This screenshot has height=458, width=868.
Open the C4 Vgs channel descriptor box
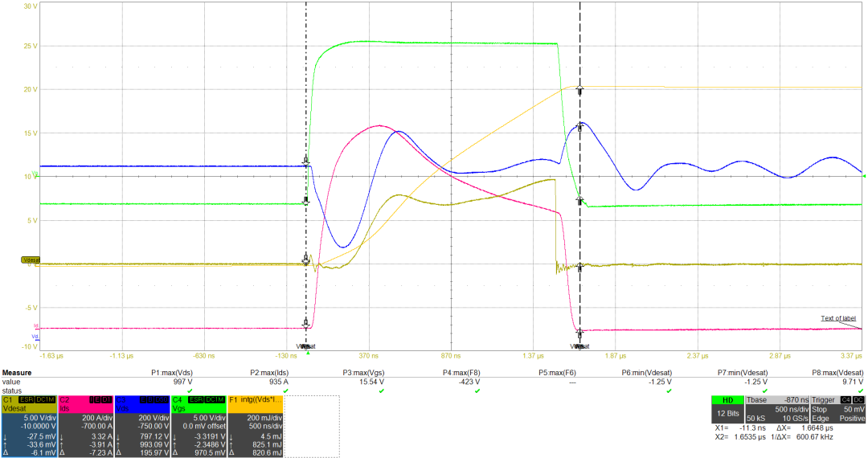(x=199, y=426)
